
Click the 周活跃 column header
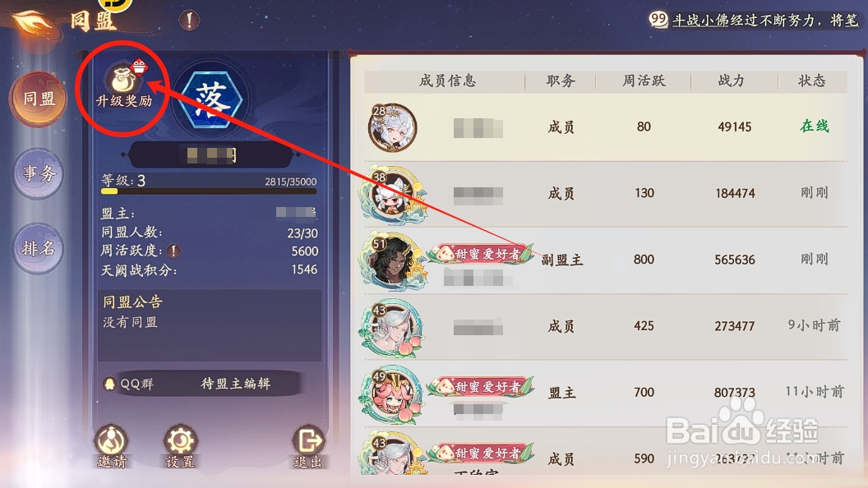coord(644,81)
